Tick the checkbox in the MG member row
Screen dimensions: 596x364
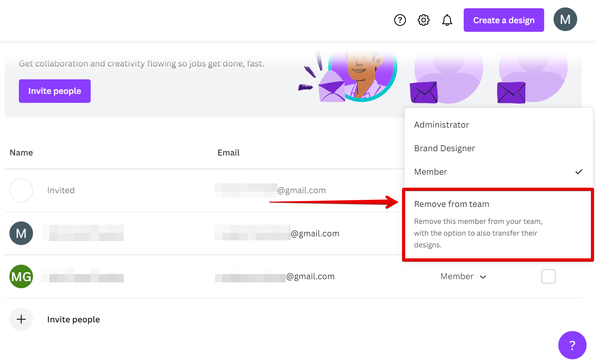(x=548, y=276)
